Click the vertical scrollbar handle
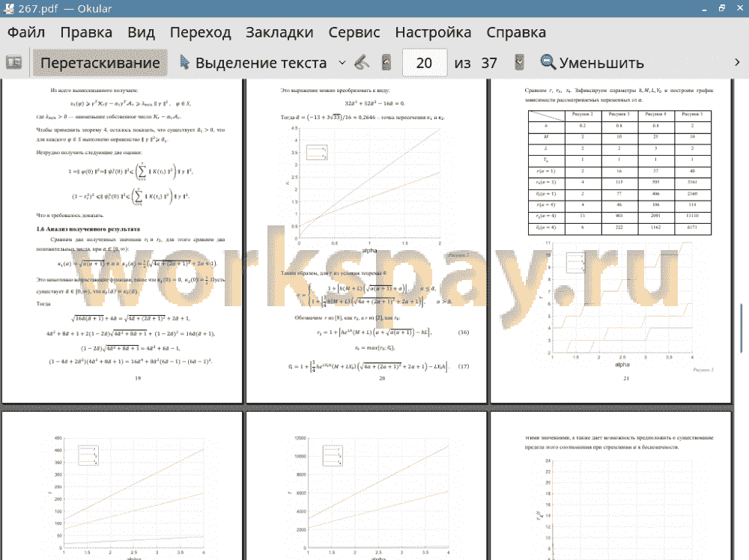The height and width of the screenshot is (560, 749). [x=742, y=327]
